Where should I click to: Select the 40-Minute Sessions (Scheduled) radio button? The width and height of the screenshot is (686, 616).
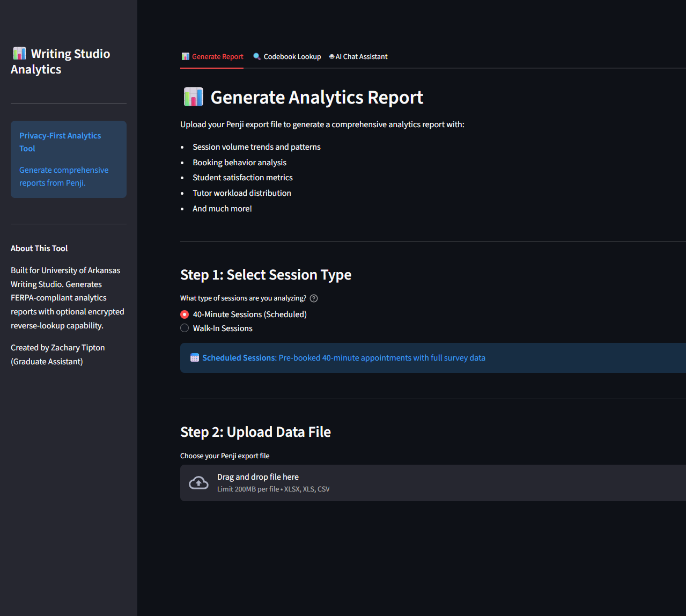click(185, 314)
